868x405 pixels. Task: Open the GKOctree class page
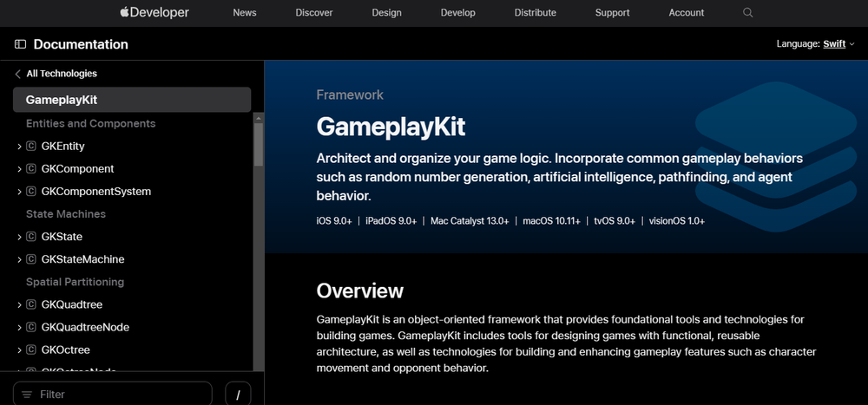[65, 350]
